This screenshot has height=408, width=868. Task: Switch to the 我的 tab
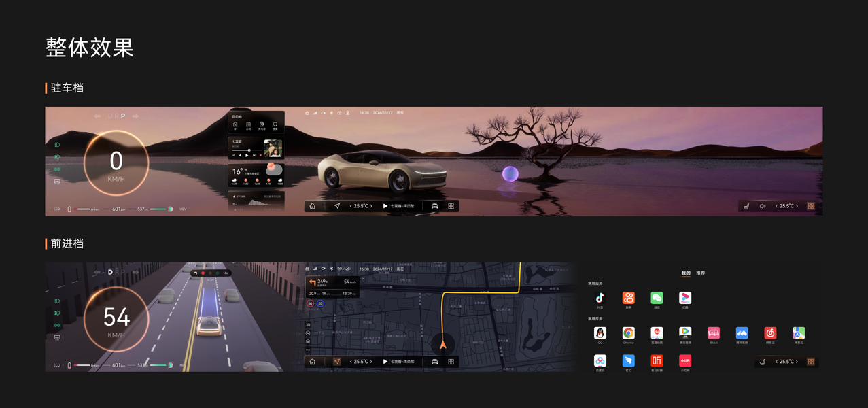pos(686,273)
